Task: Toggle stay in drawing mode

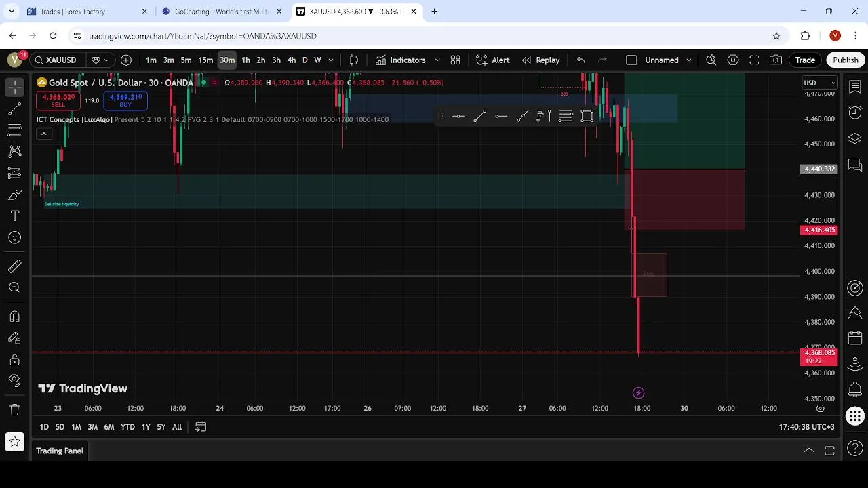Action: point(14,338)
